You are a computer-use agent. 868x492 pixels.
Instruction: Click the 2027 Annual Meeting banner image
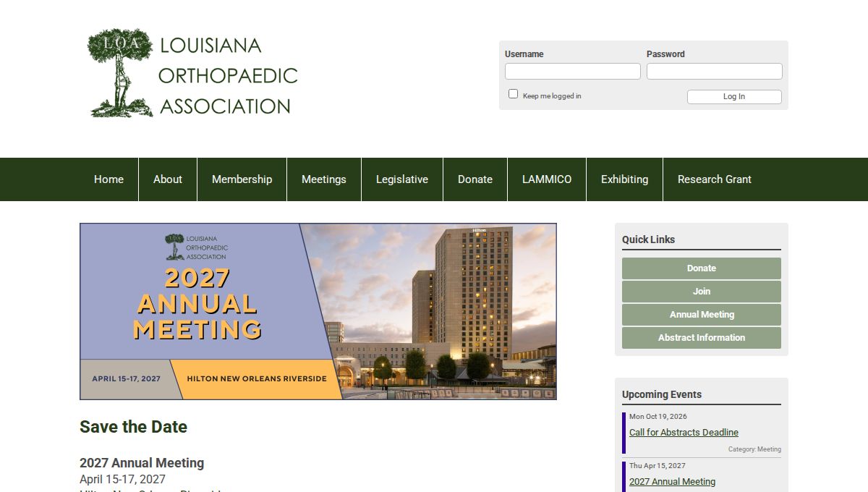[318, 311]
